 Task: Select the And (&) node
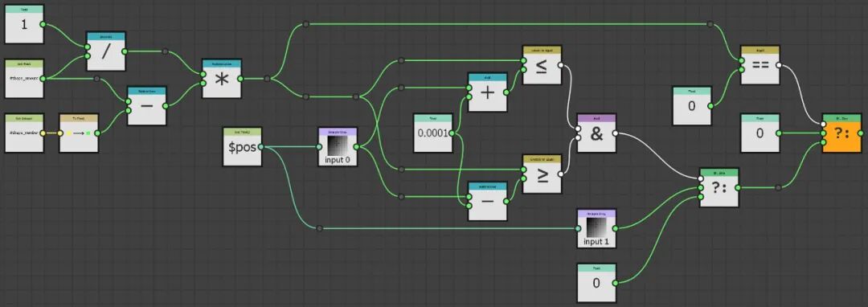[x=596, y=133]
